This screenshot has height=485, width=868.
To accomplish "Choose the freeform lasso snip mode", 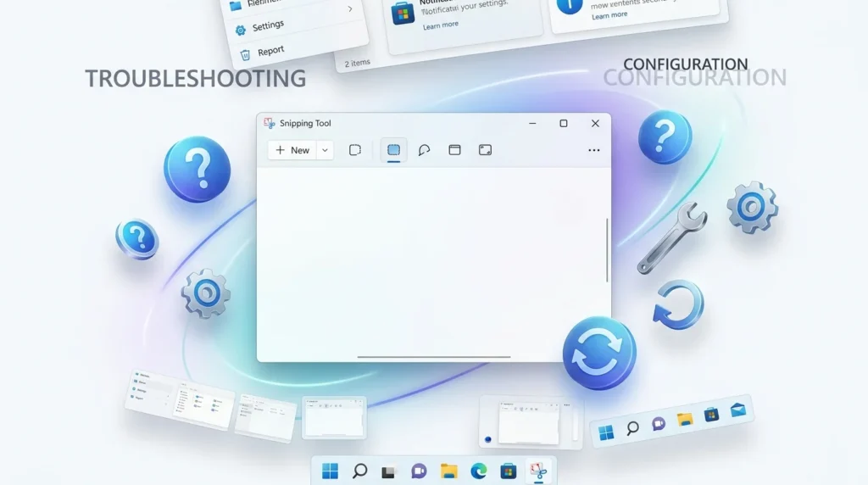I will pyautogui.click(x=424, y=150).
